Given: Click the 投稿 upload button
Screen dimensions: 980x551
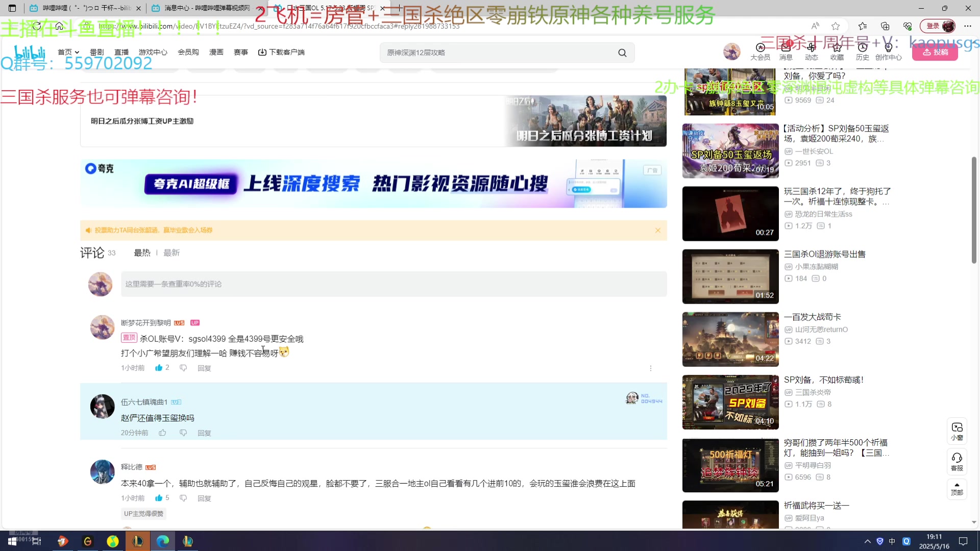Looking at the screenshot, I should point(935,52).
